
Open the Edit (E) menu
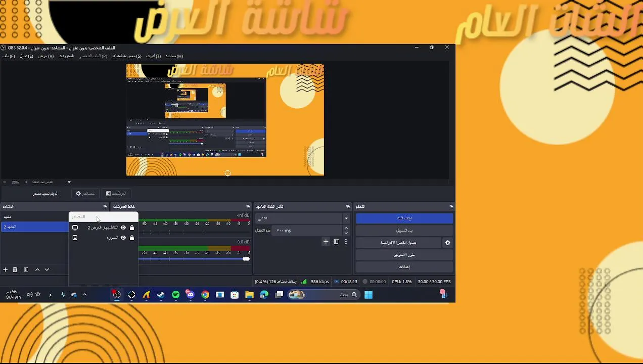[x=26, y=56]
